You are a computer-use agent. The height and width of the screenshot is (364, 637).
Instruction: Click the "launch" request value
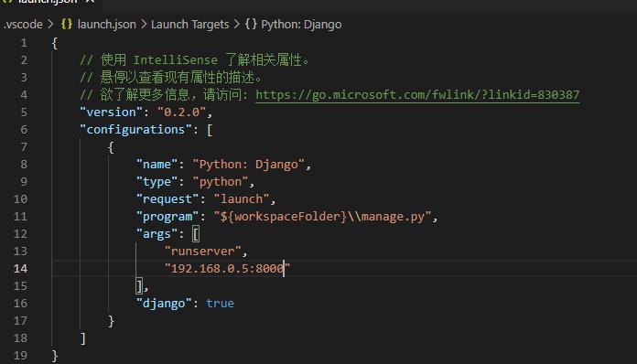point(242,199)
